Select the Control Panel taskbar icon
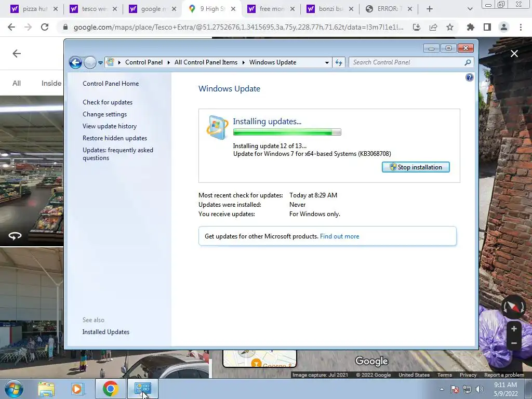This screenshot has width=532, height=399. pos(142,389)
